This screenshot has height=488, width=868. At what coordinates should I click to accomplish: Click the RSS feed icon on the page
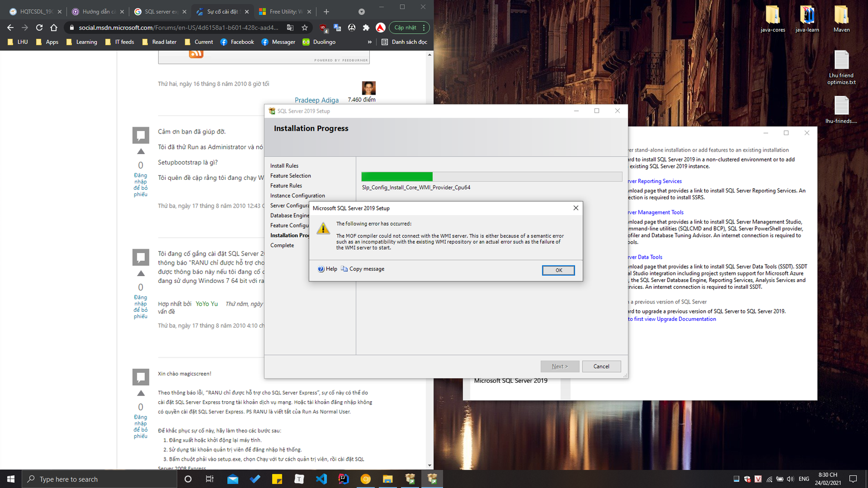(196, 54)
